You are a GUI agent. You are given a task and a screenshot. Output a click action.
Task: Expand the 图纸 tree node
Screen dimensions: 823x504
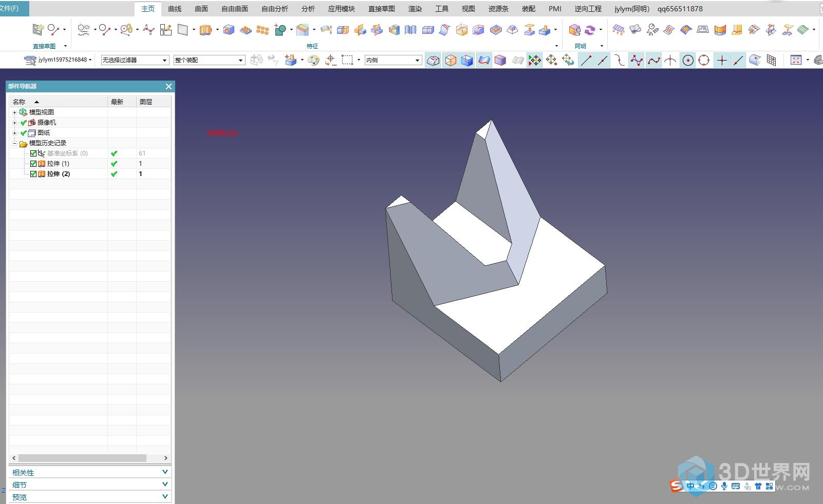[14, 133]
